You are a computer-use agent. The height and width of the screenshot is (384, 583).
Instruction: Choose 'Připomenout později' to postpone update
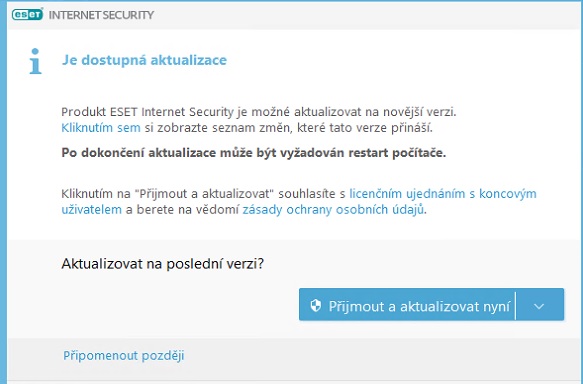(123, 355)
